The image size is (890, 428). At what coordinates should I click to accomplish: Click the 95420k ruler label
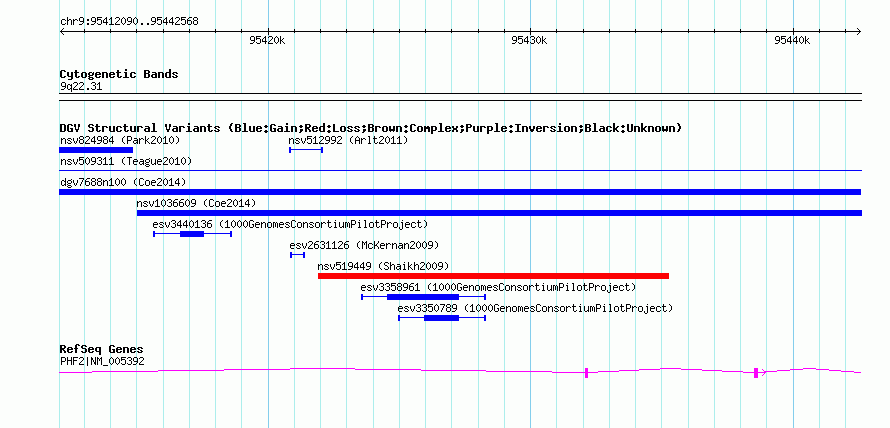[x=267, y=40]
